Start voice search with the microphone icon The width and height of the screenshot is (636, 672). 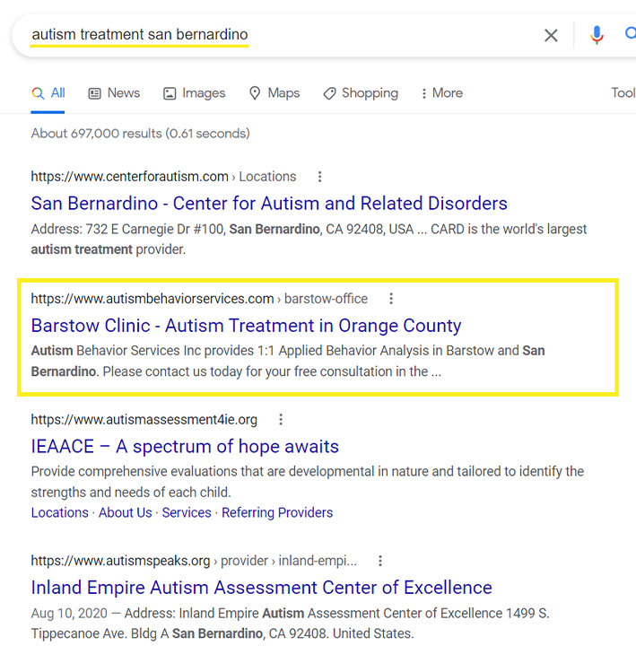[597, 35]
